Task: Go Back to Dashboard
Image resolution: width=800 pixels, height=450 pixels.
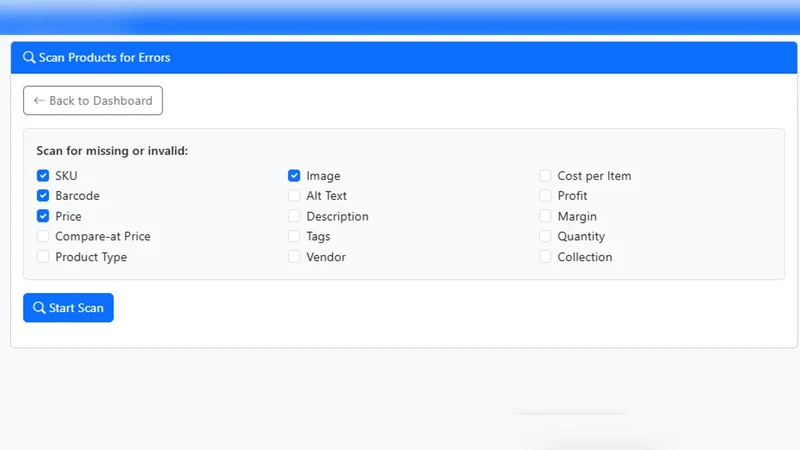Action: click(93, 101)
